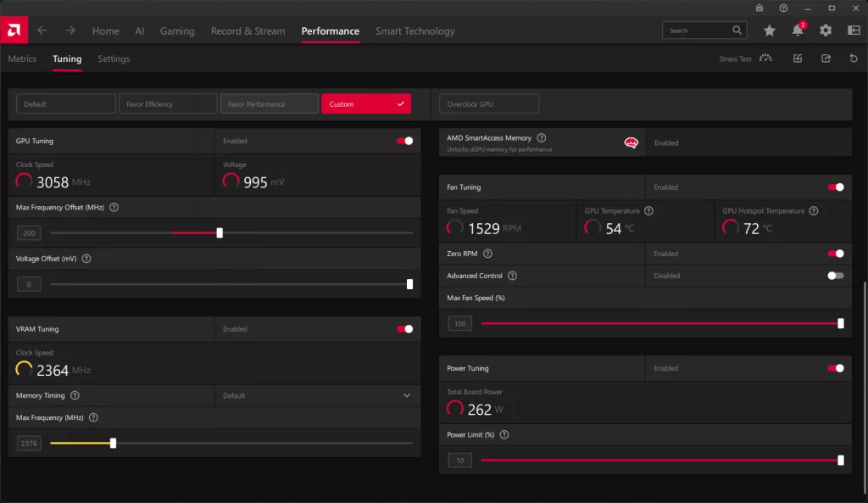Screen dimensions: 868x503
Task: Go forward with the right arrow
Action: 70,31
